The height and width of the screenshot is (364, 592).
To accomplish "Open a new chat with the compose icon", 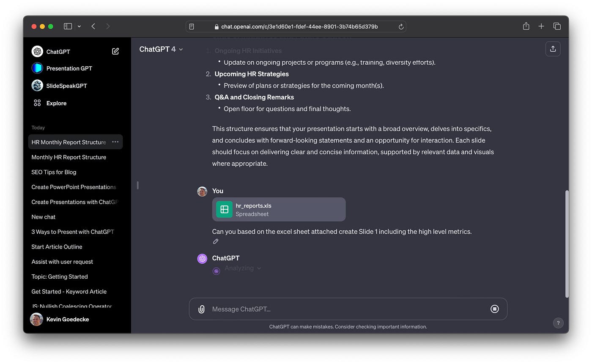I will tap(115, 51).
